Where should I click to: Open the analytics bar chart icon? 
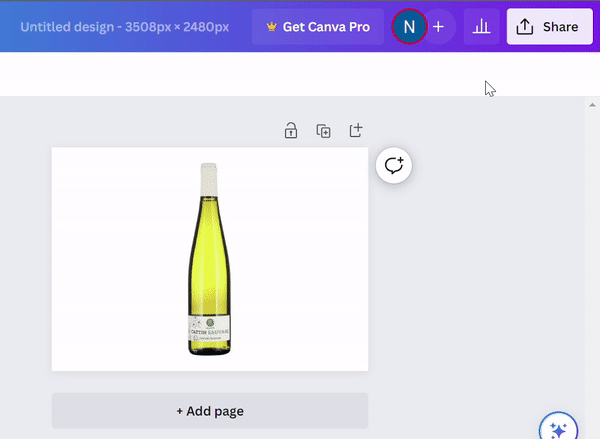[x=481, y=27]
